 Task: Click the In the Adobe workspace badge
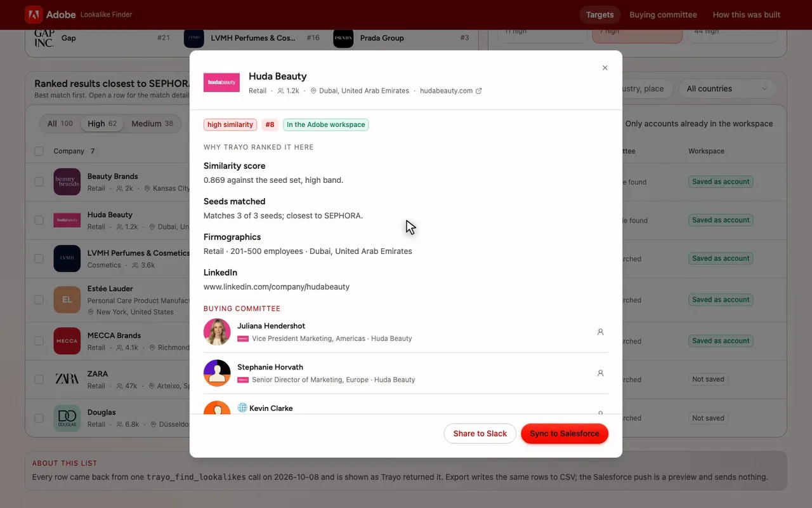click(326, 124)
